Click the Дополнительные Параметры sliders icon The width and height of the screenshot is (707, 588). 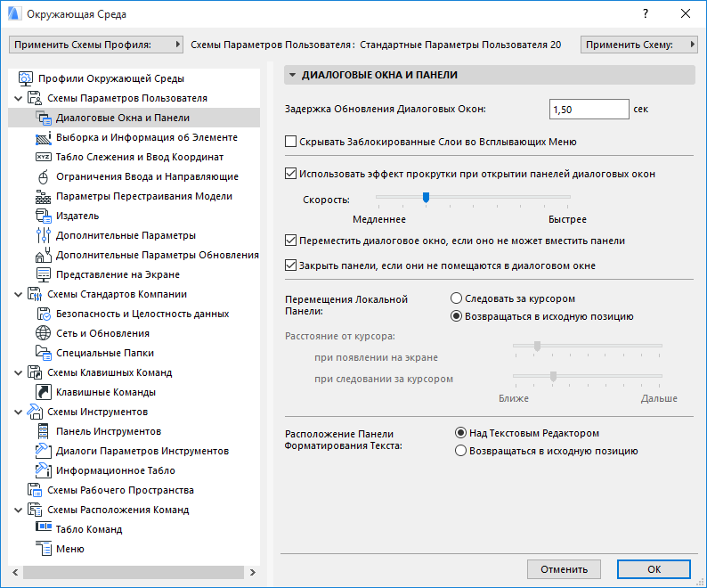pos(44,235)
